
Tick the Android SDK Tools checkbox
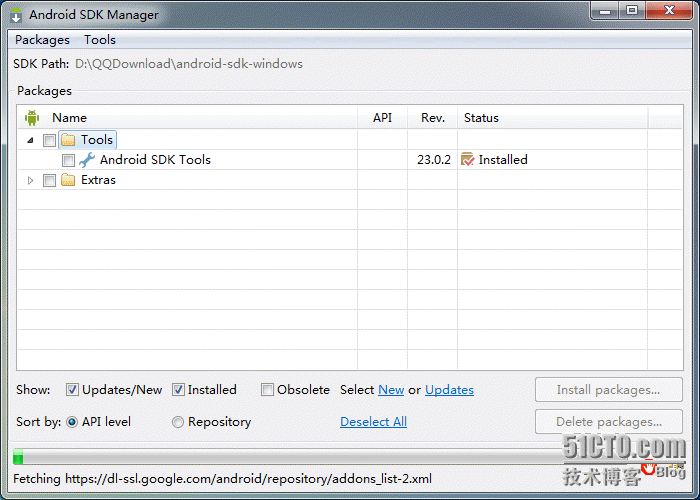click(68, 160)
